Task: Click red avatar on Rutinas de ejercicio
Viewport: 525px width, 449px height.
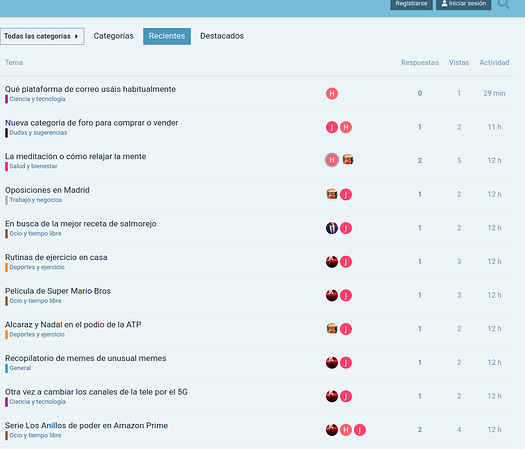Action: [x=332, y=262]
